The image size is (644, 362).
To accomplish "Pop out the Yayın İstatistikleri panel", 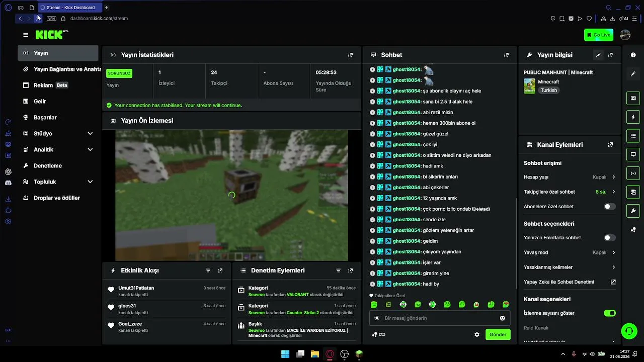I will pyautogui.click(x=351, y=55).
